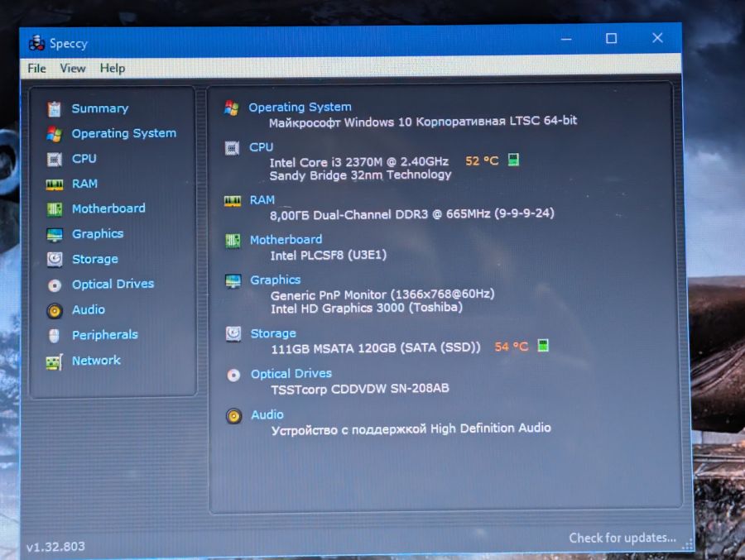Click the Audio speaker icon in summary panel
Viewport: 745px width, 560px height.
coord(233,416)
